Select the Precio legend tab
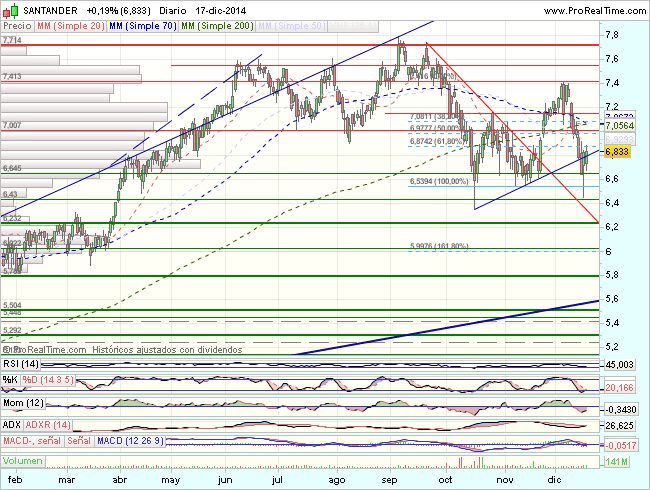The width and height of the screenshot is (650, 490). tap(17, 26)
